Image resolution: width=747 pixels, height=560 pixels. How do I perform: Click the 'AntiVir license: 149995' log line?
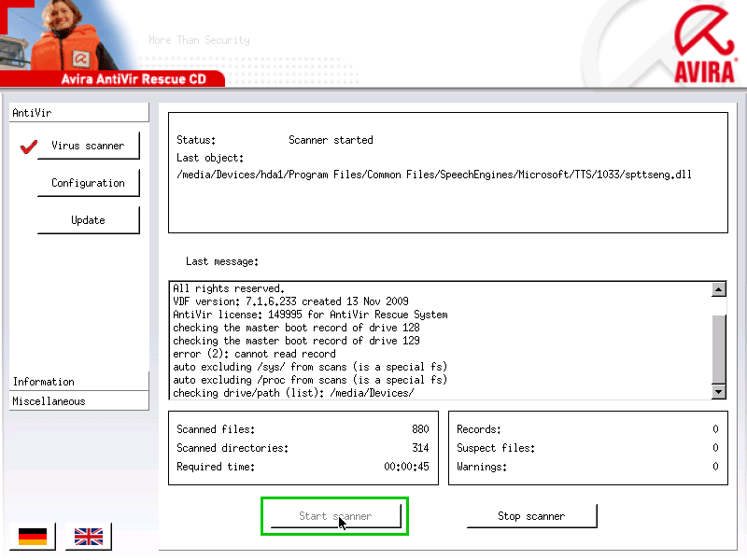[310, 315]
